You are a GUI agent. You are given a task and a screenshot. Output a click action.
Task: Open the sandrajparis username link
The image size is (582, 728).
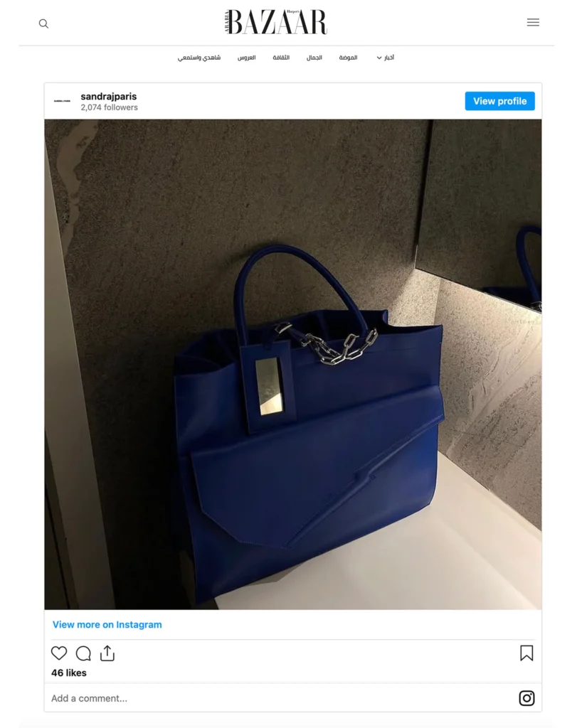(109, 97)
